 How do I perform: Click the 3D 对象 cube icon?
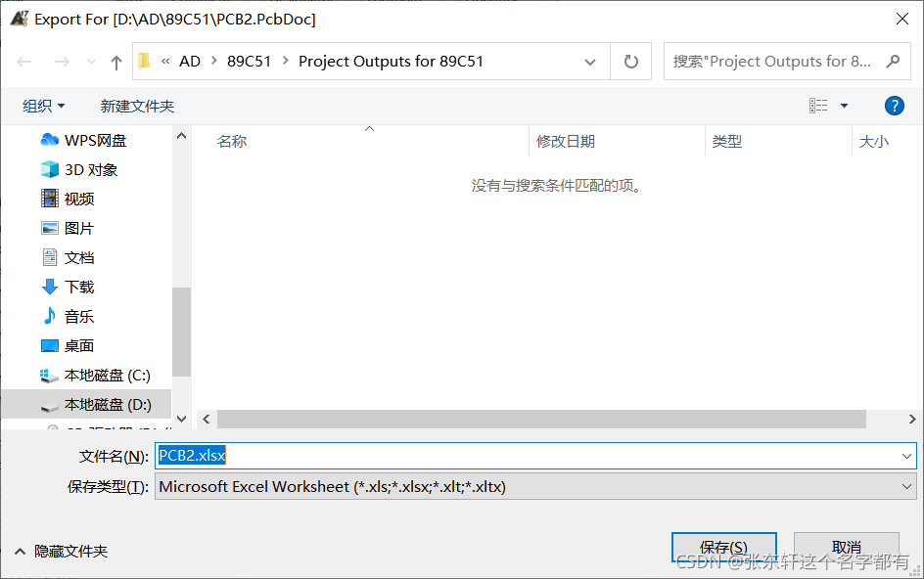tap(50, 169)
